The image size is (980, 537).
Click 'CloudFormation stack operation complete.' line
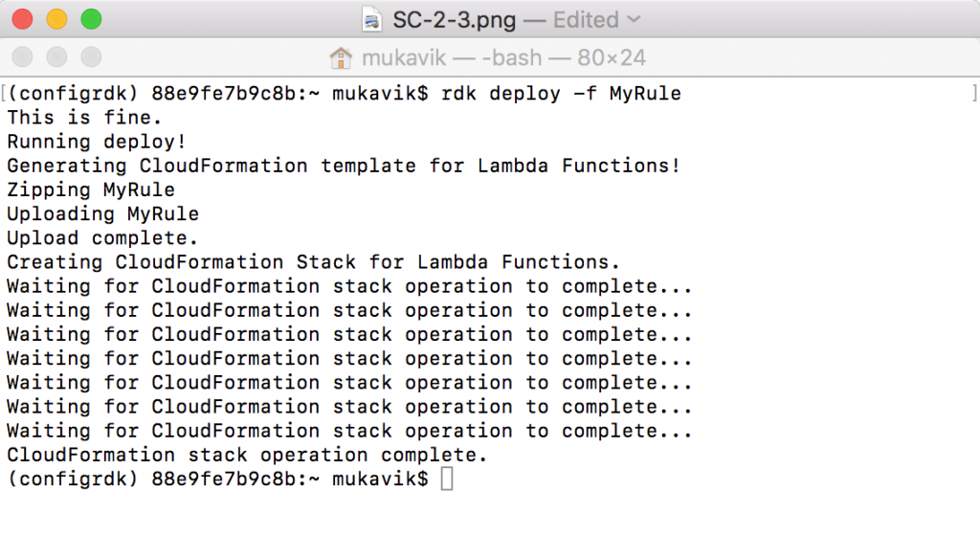pos(247,455)
